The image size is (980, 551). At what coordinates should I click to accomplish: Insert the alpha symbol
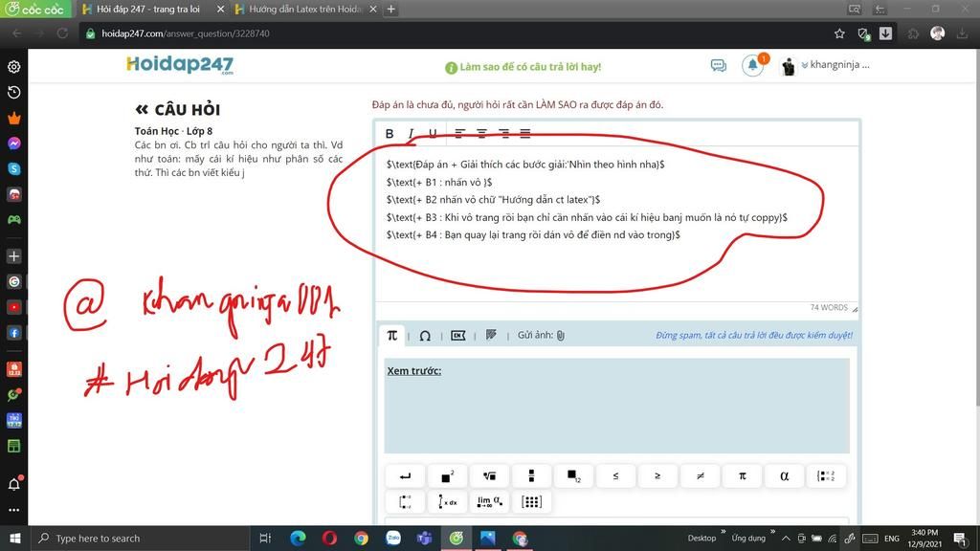(784, 476)
